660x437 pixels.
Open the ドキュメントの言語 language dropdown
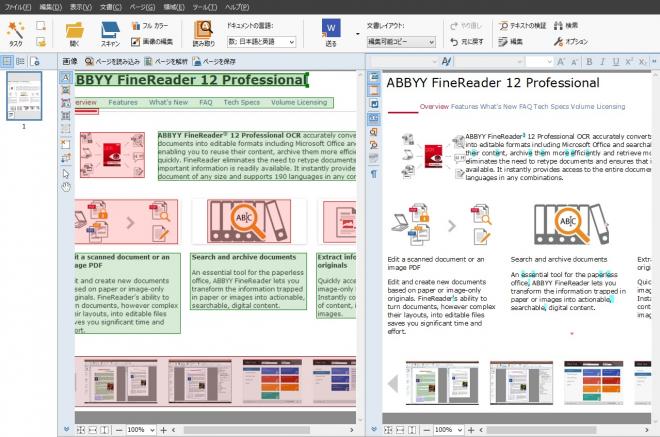click(261, 42)
